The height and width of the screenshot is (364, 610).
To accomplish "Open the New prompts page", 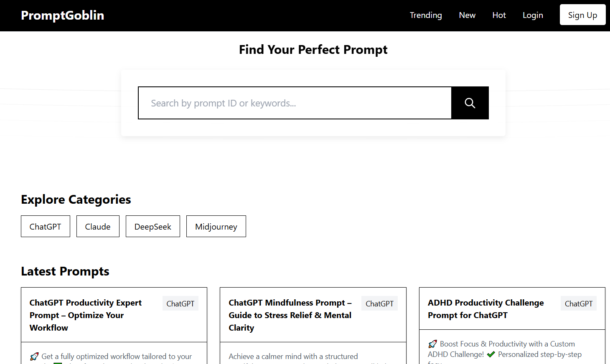I will 467,15.
